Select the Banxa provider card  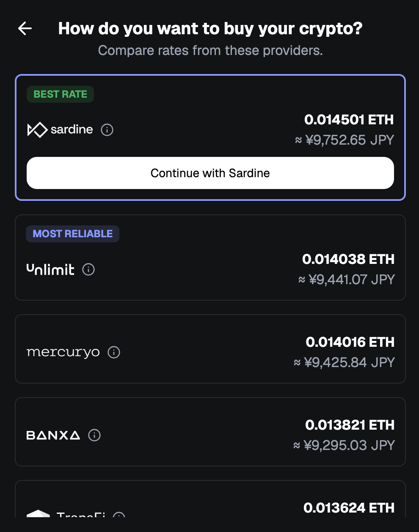(210, 432)
